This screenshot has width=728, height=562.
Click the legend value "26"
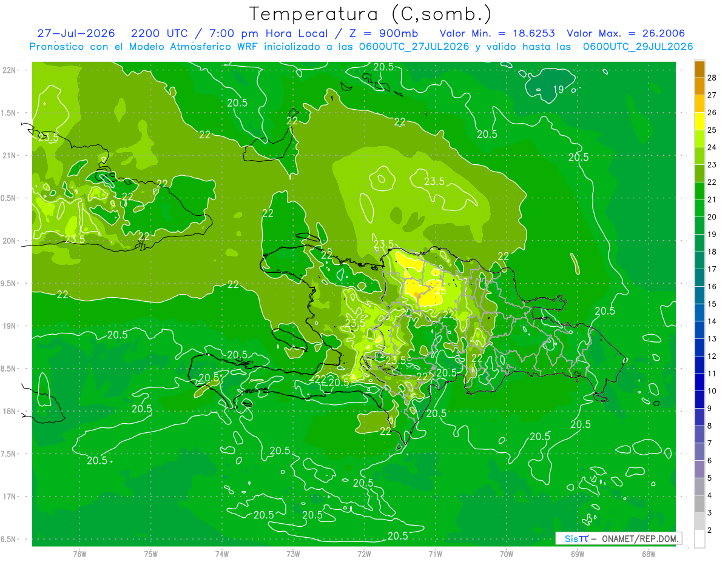713,113
